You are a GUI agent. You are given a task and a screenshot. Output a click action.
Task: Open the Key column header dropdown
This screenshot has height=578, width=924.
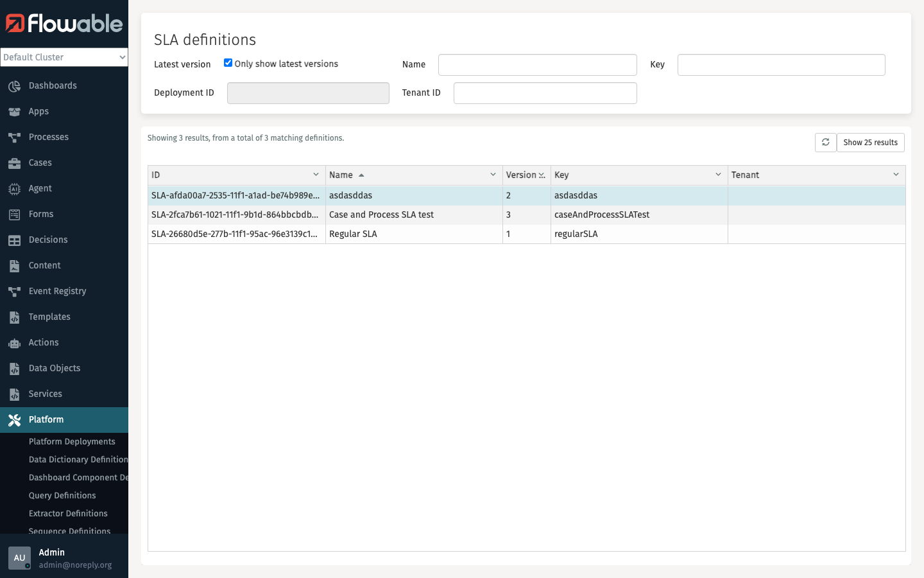click(718, 175)
